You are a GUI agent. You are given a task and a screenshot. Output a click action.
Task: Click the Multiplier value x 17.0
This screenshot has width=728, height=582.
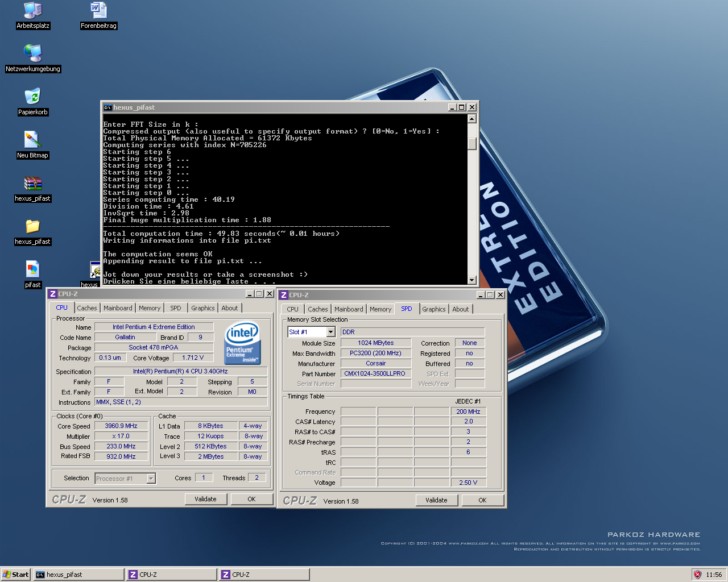[x=121, y=436]
